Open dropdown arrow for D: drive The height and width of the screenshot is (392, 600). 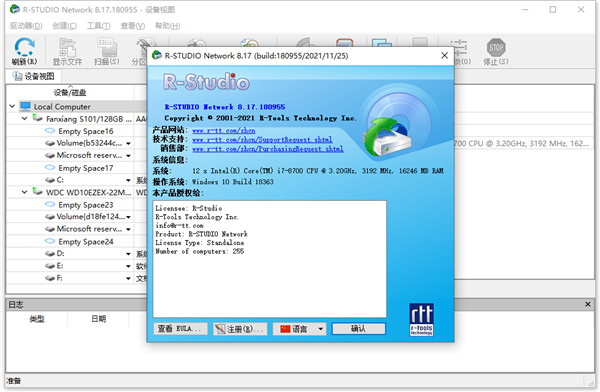tap(129, 254)
